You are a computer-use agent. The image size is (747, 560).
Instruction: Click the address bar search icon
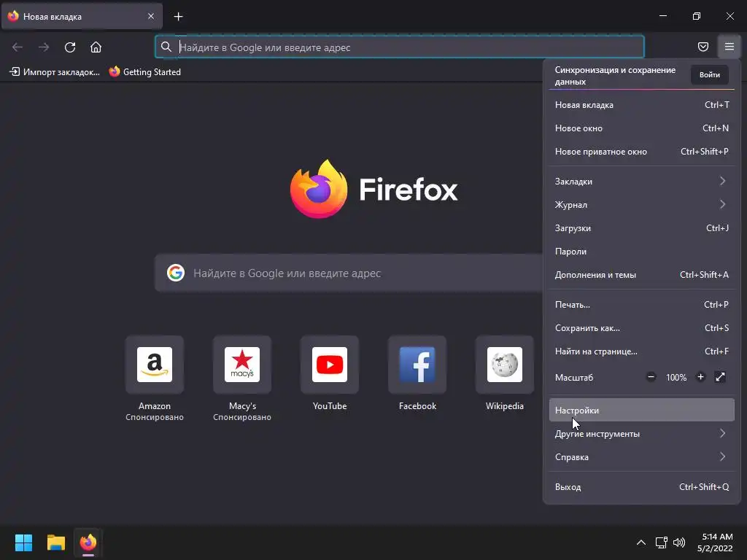point(166,47)
